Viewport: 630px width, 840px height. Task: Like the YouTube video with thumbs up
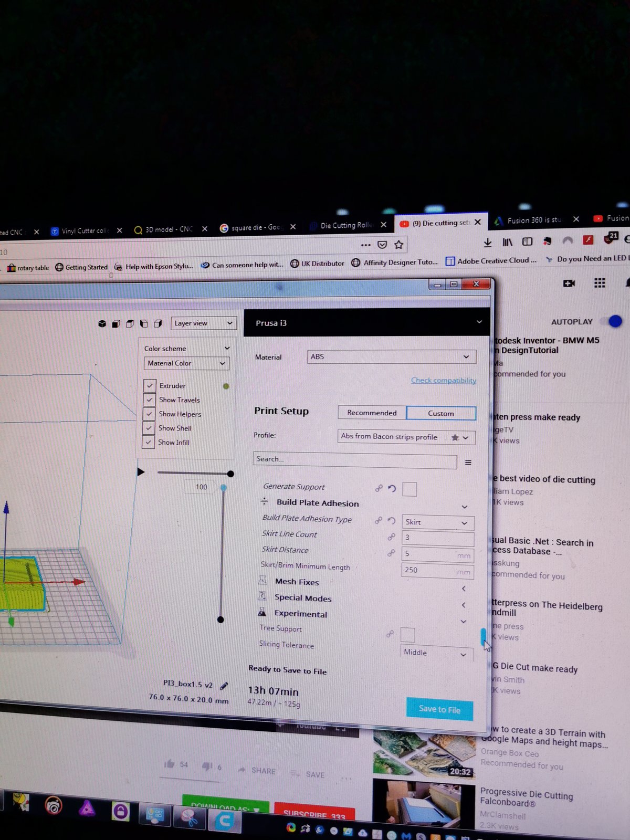pos(169,764)
